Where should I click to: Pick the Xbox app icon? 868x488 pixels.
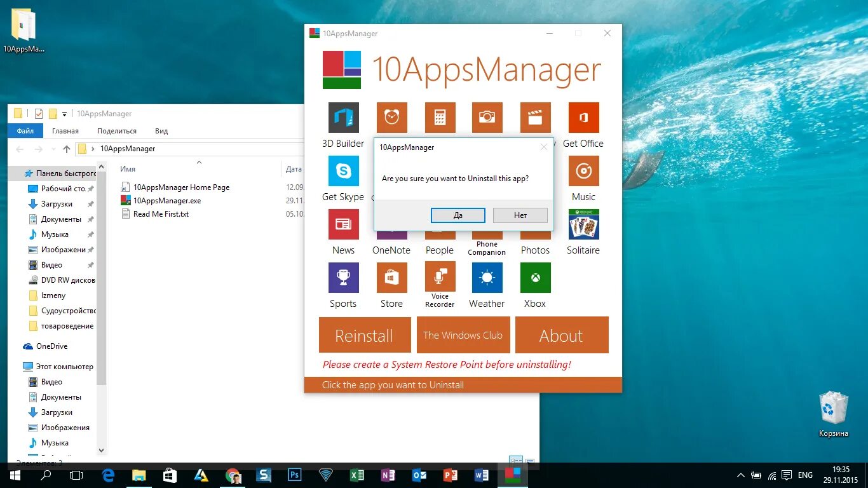(x=536, y=278)
